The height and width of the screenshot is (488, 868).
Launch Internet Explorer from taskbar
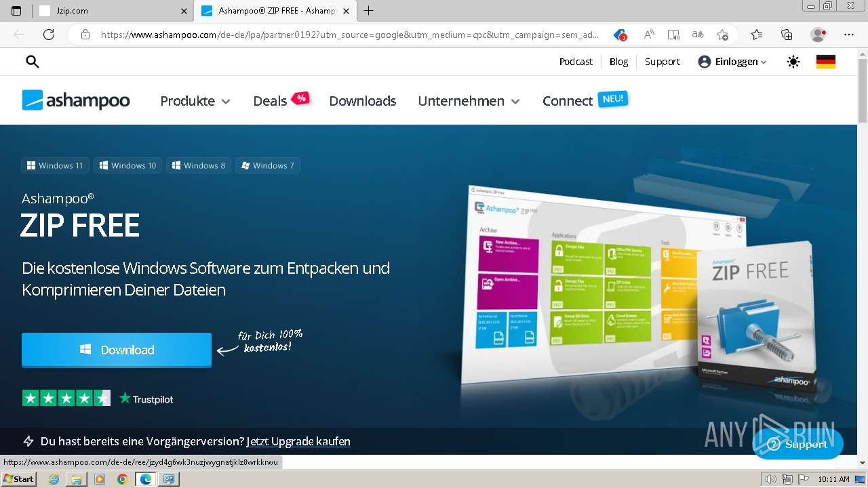pyautogui.click(x=54, y=479)
